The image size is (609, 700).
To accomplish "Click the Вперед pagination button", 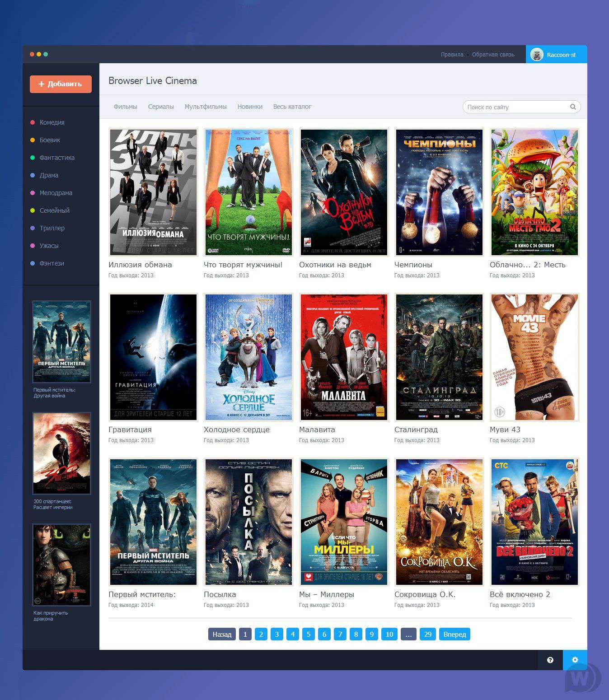I will pos(454,634).
